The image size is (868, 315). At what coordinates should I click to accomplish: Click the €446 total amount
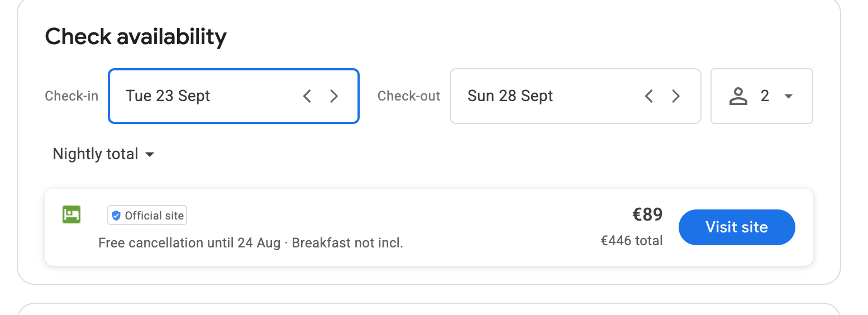click(x=631, y=241)
